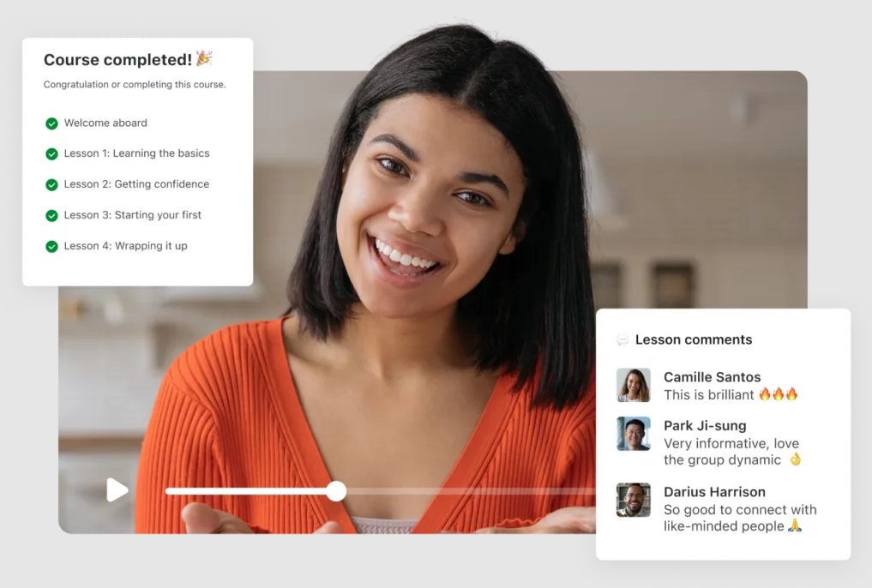Screen dimensions: 872x588
Task: Toggle the check mark for Lesson 2
Action: pyautogui.click(x=51, y=185)
